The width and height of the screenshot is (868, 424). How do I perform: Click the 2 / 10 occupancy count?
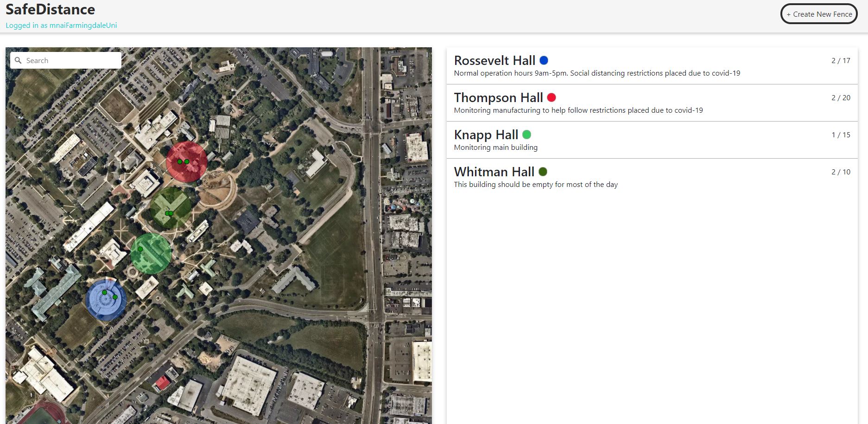click(x=841, y=172)
